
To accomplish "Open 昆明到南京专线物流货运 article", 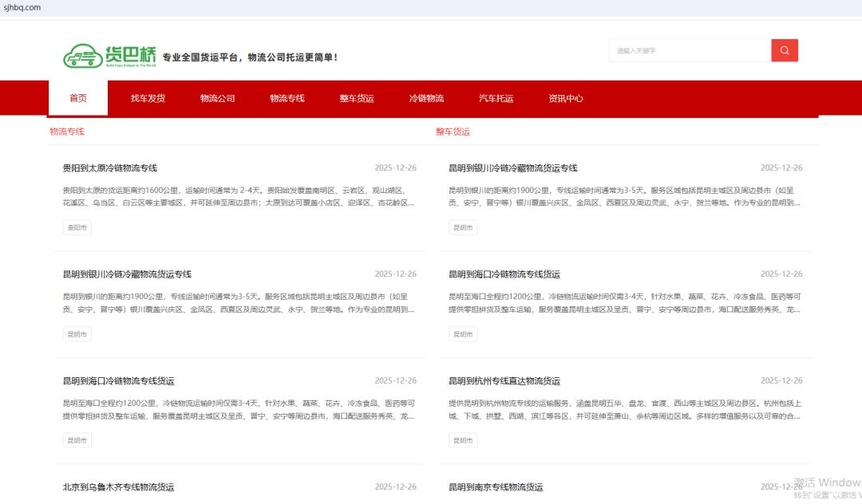I will (x=495, y=487).
